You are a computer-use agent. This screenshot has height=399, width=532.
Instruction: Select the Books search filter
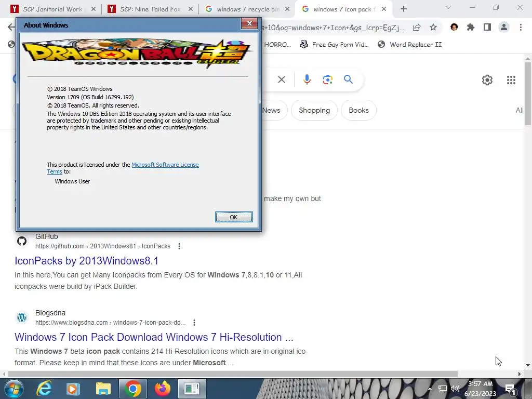coord(358,110)
